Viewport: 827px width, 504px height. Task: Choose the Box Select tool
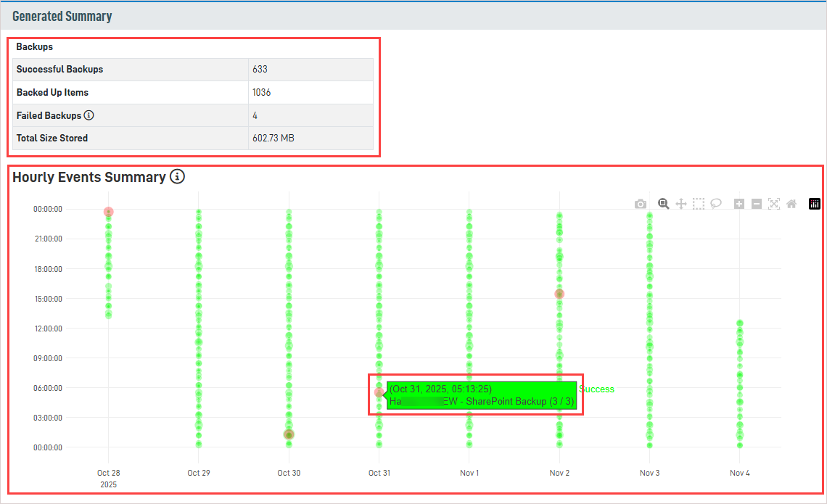click(698, 205)
